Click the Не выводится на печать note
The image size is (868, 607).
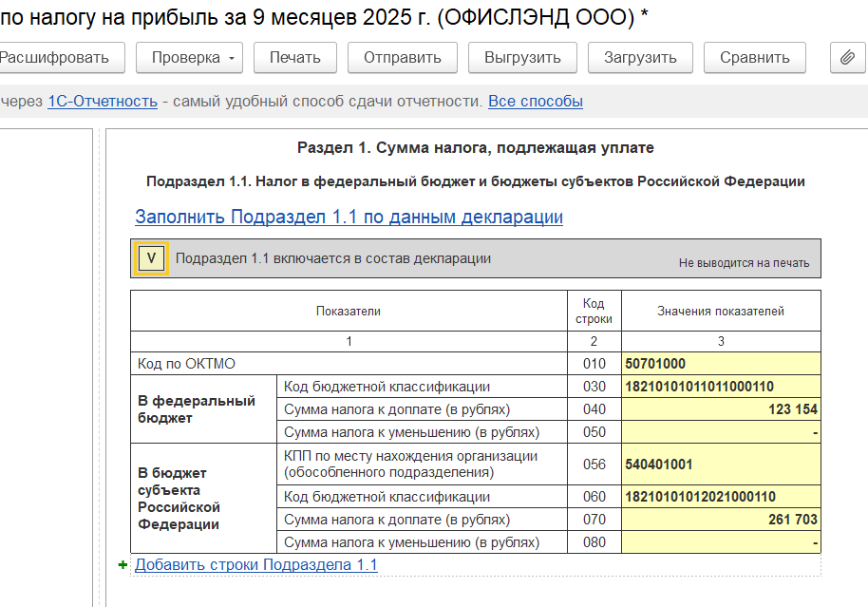[x=744, y=263]
